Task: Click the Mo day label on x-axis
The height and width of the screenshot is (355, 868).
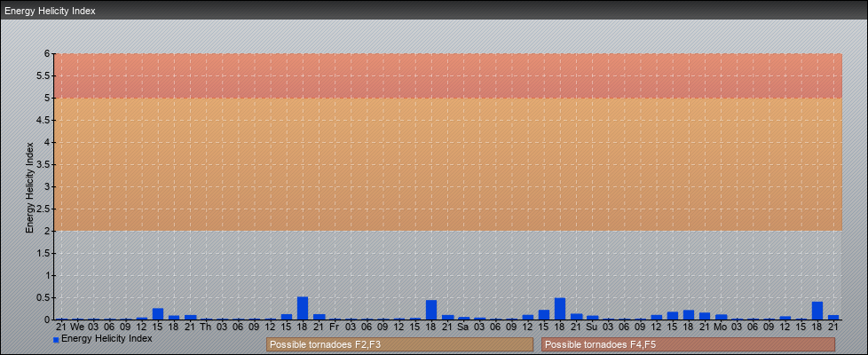Action: (x=720, y=327)
